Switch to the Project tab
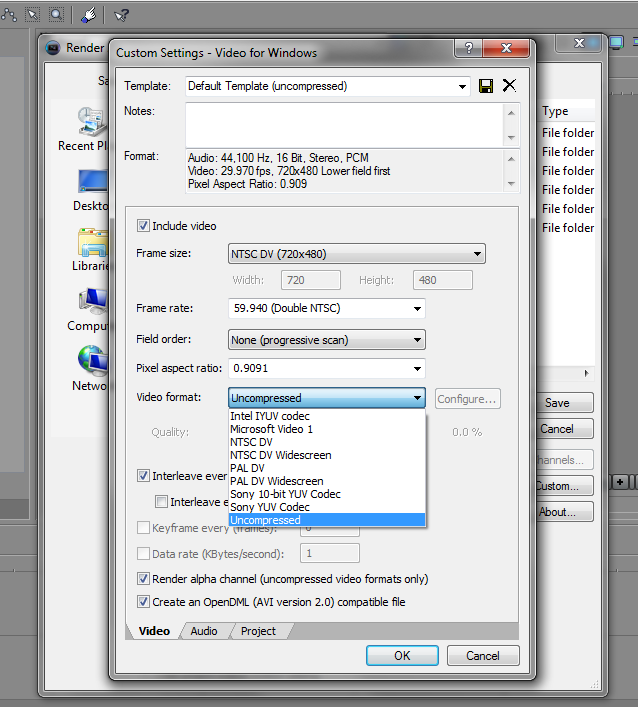The width and height of the screenshot is (638, 707). [258, 631]
